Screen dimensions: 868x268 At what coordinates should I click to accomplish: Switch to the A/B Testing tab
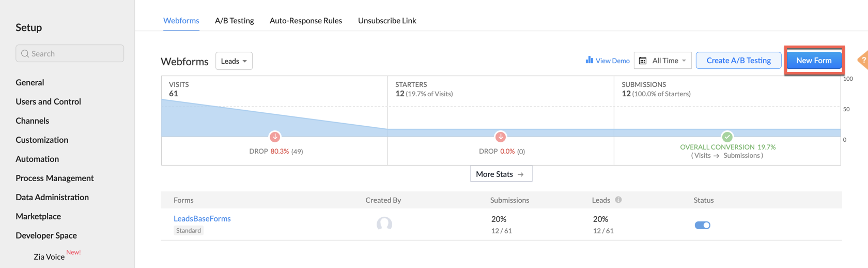point(234,21)
